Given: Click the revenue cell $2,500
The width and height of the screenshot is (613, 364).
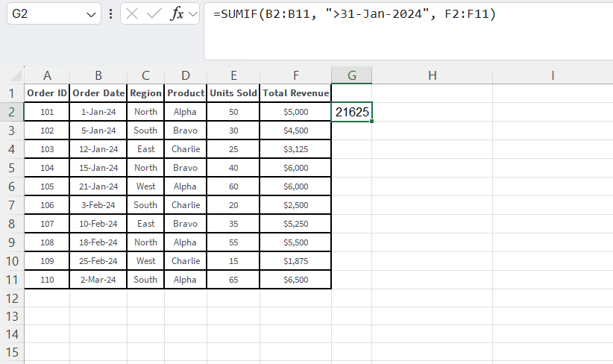Looking at the screenshot, I should (x=295, y=205).
